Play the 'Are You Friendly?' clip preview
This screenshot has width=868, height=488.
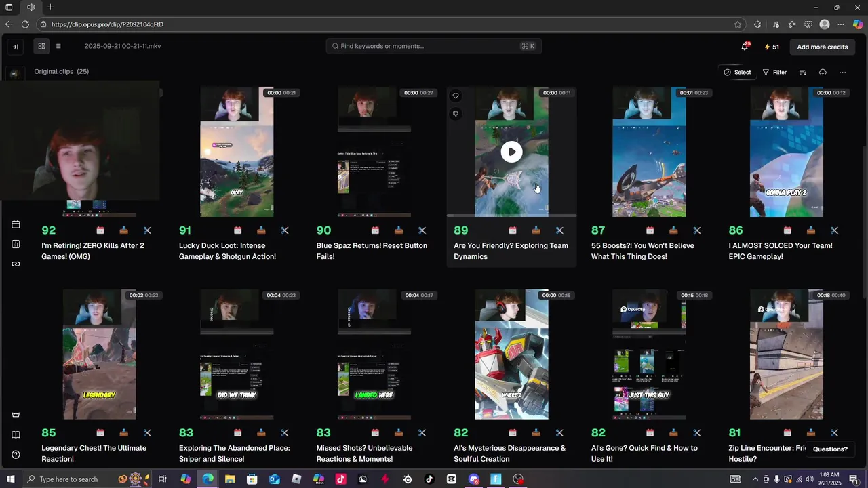click(511, 152)
